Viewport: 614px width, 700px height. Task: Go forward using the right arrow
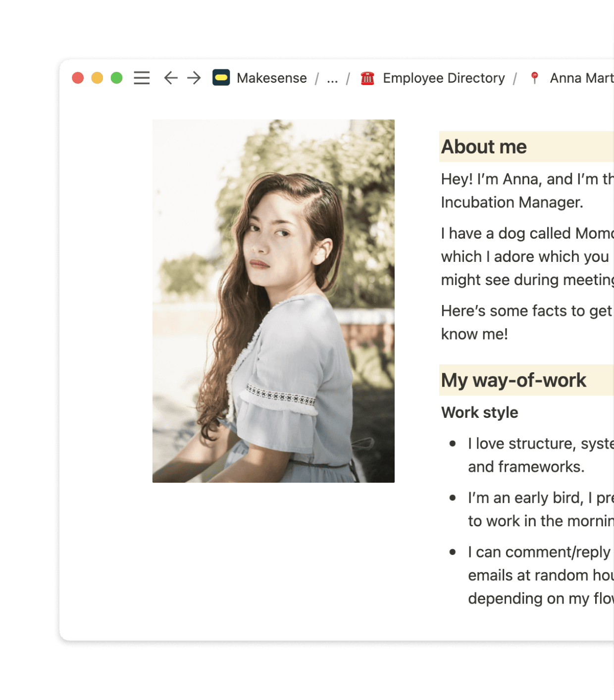coord(194,78)
